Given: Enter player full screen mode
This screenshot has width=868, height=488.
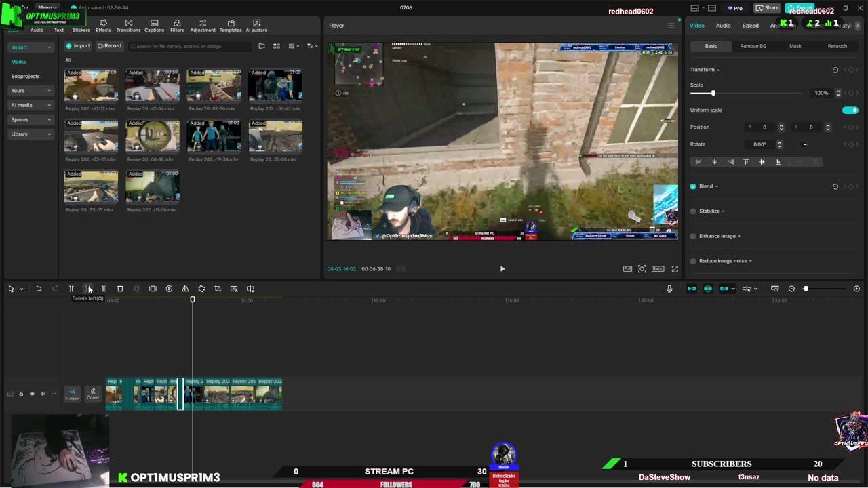Looking at the screenshot, I should coord(675,269).
